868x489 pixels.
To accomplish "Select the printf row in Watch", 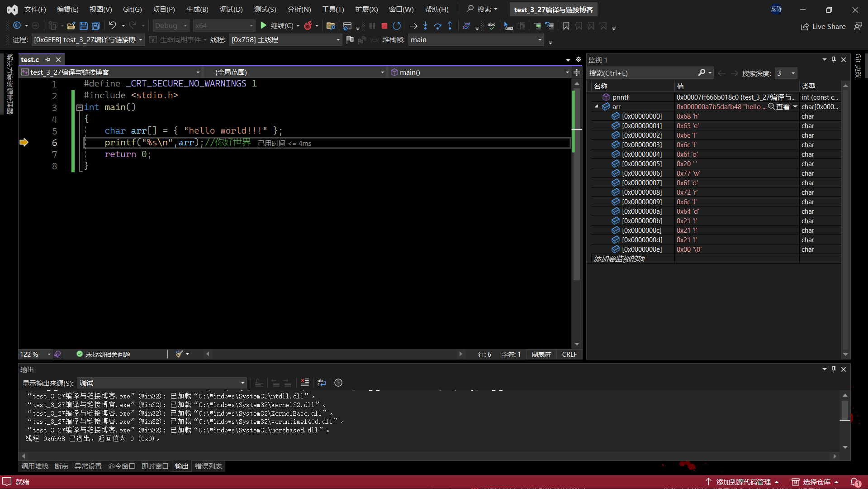I will tap(716, 97).
